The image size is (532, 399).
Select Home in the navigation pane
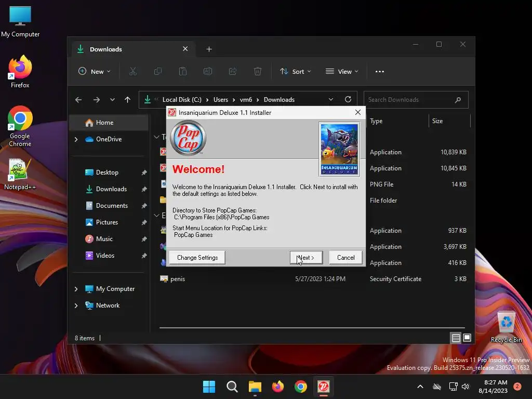[x=109, y=123]
